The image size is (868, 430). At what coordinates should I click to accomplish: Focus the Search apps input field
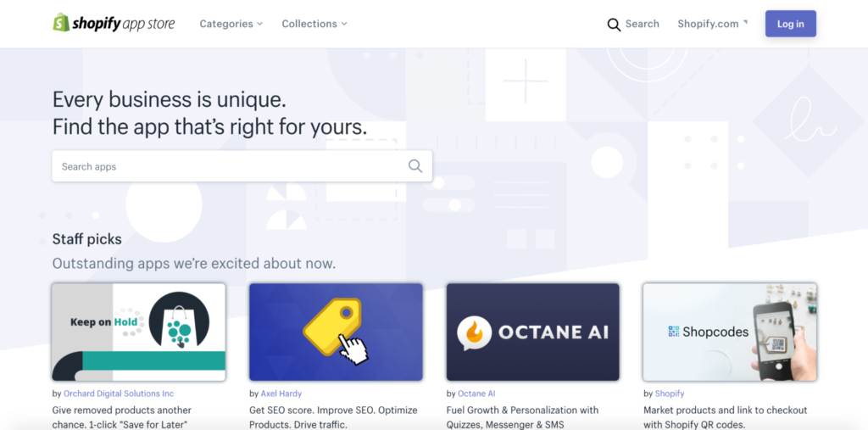point(242,166)
